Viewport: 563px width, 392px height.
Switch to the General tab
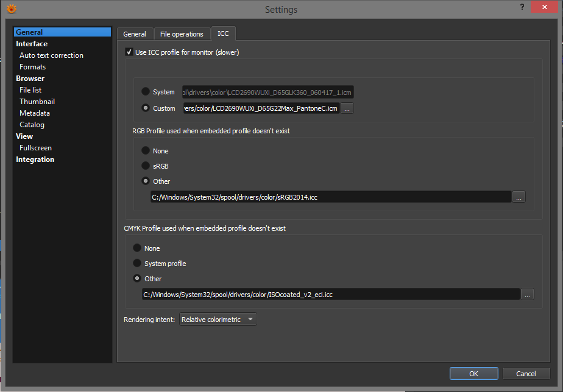point(135,34)
